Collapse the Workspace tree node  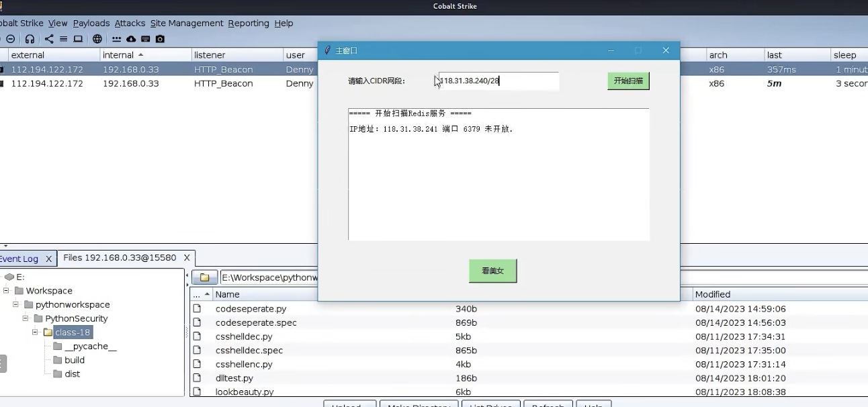[6, 291]
